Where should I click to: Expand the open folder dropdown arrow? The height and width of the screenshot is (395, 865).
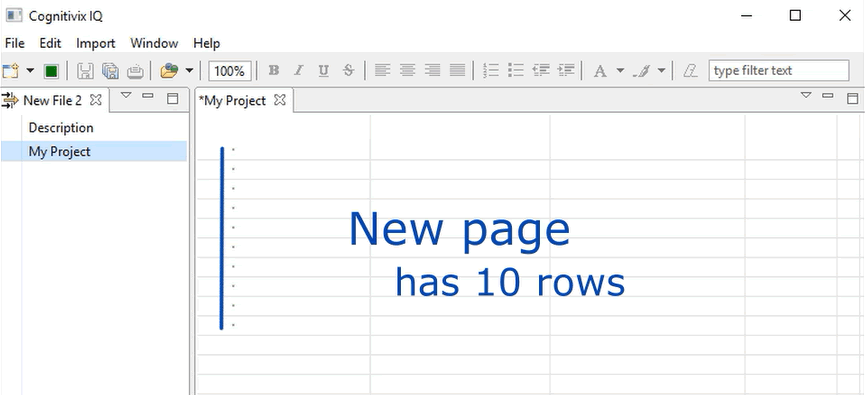pyautogui.click(x=189, y=71)
